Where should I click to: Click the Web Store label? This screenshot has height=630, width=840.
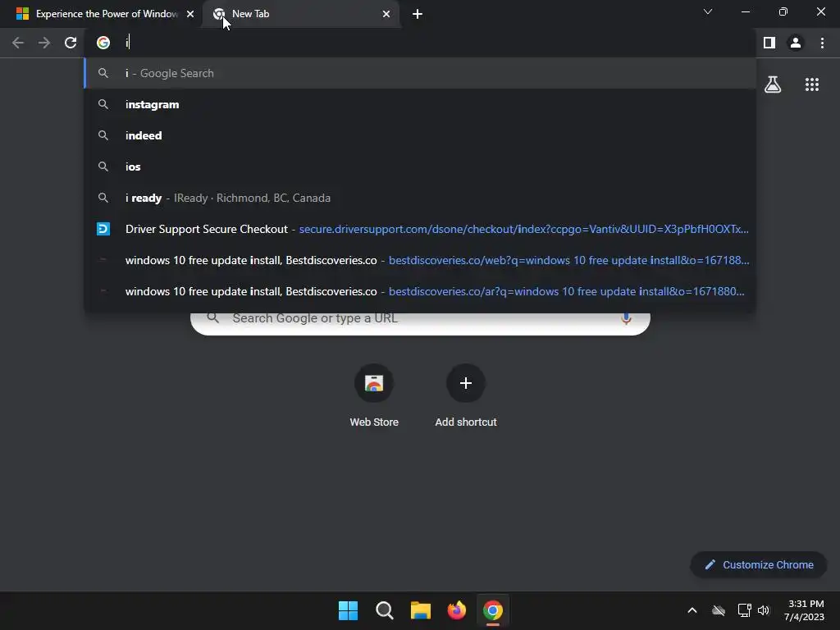pos(374,422)
